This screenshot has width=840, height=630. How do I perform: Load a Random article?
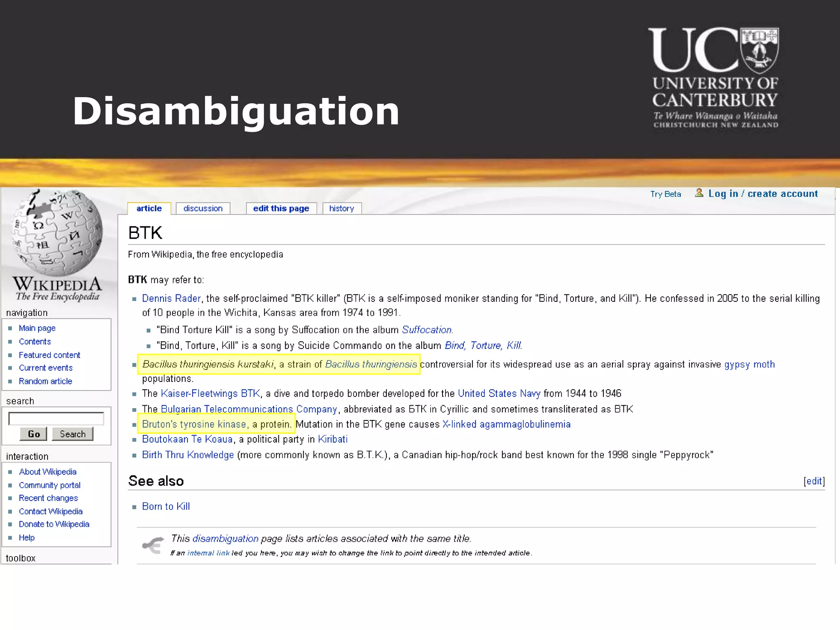point(46,381)
